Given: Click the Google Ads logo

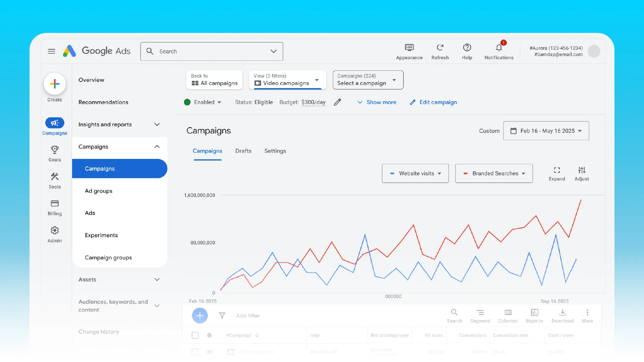Looking at the screenshot, I should (97, 51).
